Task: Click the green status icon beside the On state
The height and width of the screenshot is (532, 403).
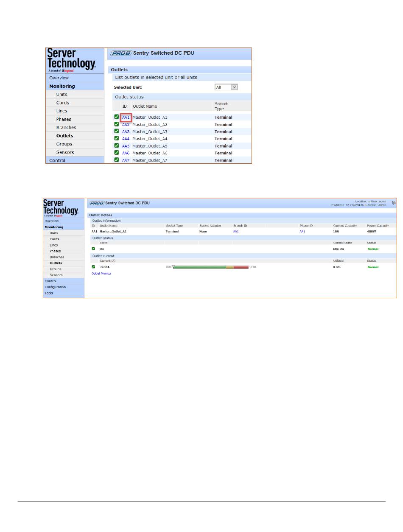Action: 93,249
